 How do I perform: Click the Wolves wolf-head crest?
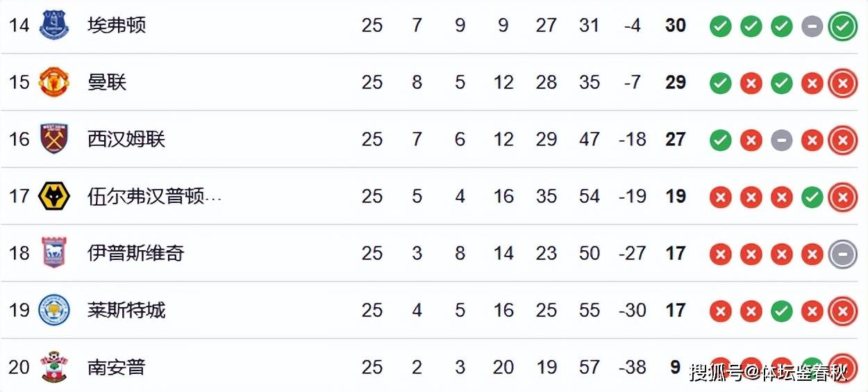click(53, 196)
